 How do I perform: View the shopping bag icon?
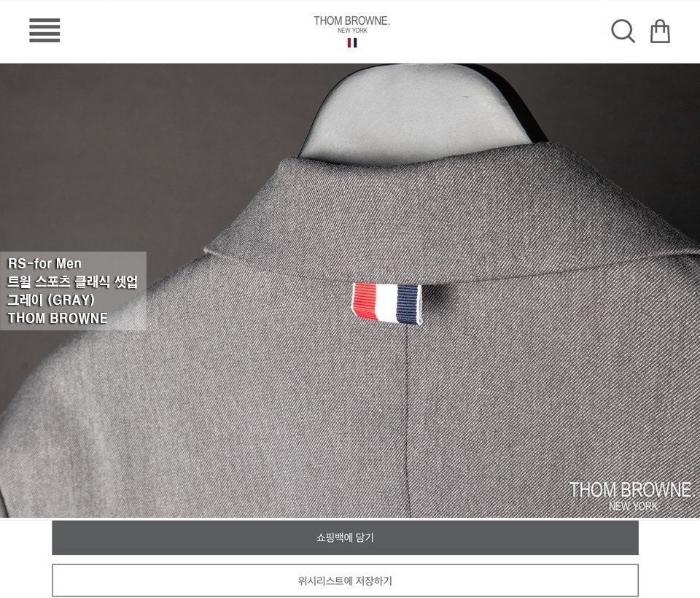click(661, 31)
